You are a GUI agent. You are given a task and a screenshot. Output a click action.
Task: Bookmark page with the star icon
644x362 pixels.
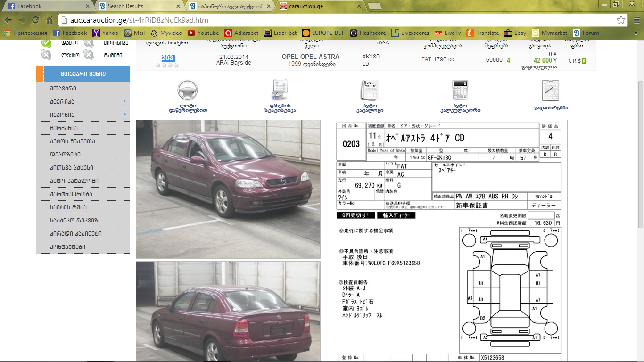621,20
